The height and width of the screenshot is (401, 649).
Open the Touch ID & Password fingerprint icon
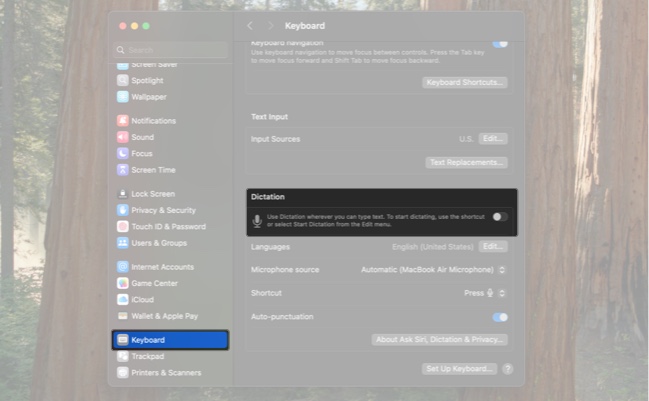click(123, 226)
